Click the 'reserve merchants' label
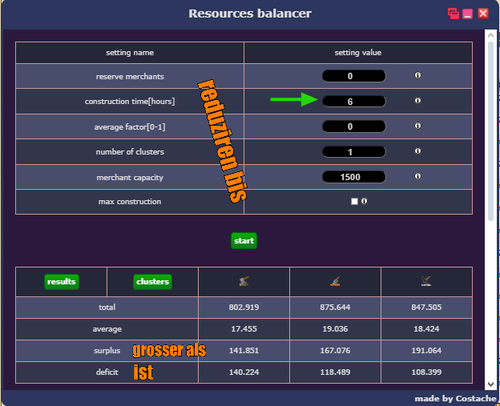 point(130,77)
